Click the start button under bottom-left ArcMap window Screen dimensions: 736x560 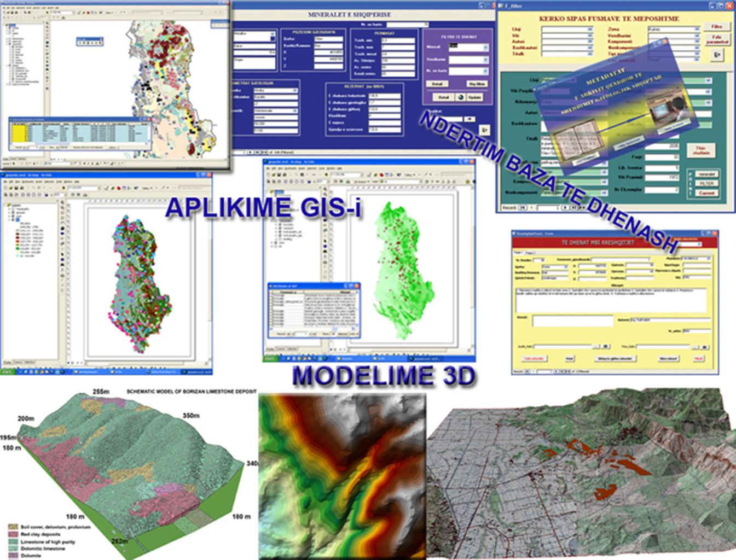click(7, 372)
